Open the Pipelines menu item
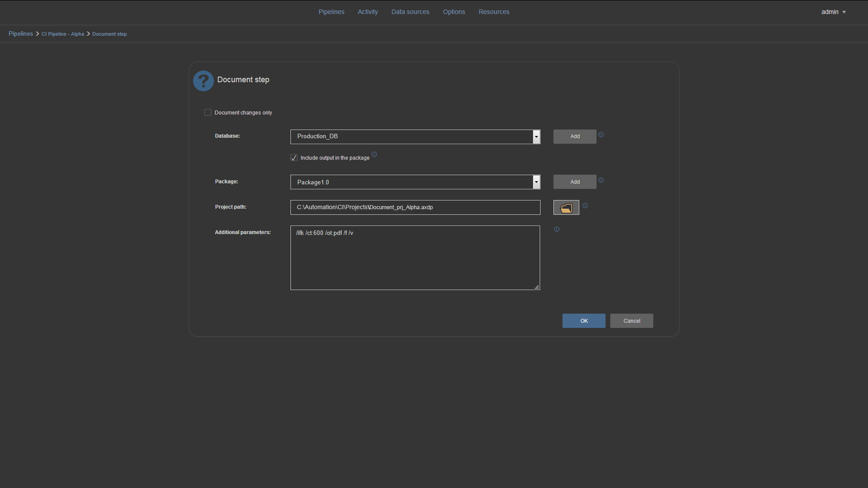The image size is (868, 488). (x=331, y=12)
